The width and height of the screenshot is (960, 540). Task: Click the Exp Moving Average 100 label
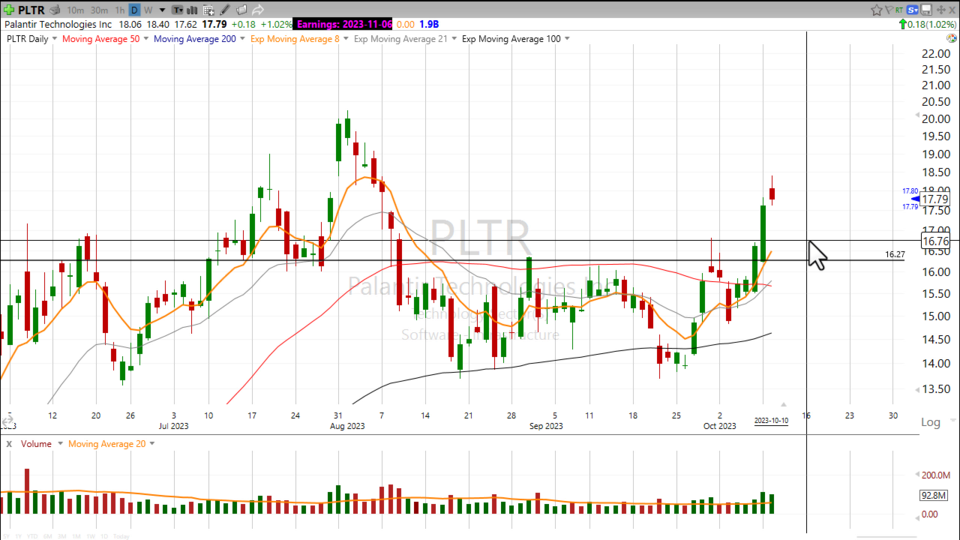coord(511,39)
